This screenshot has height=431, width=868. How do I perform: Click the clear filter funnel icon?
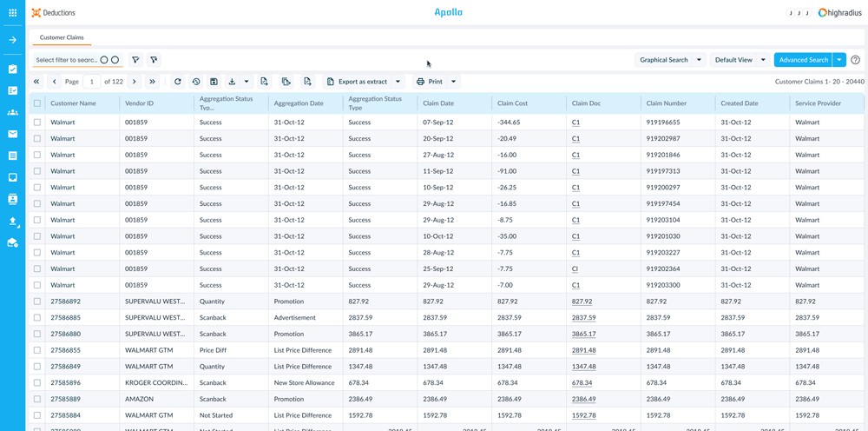154,60
